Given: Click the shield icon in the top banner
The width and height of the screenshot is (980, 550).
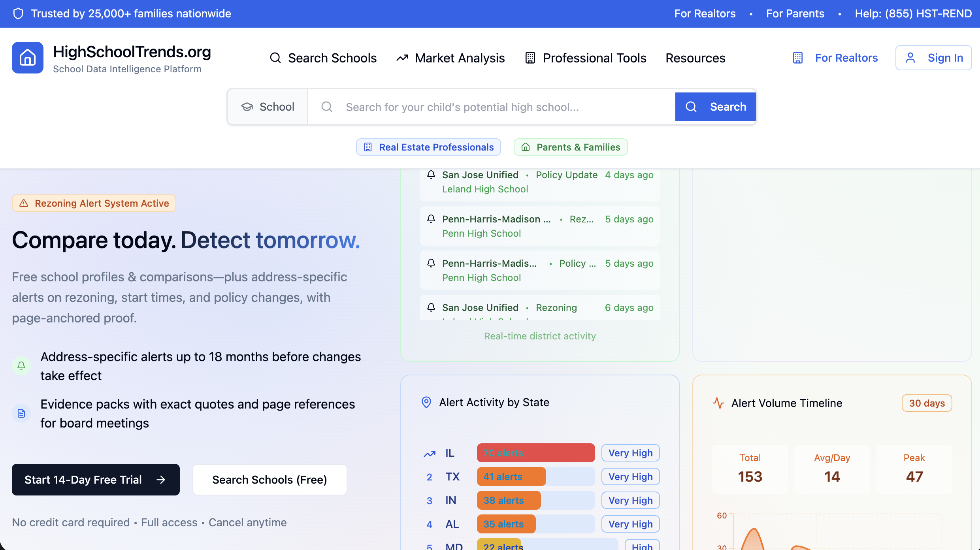Looking at the screenshot, I should pos(18,13).
